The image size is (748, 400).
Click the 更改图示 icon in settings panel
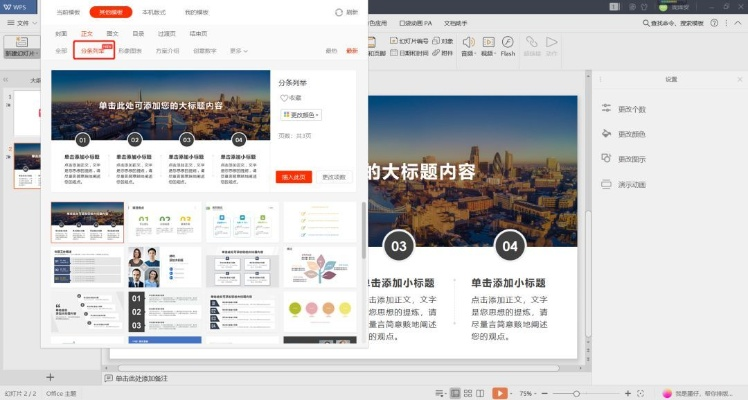click(x=607, y=158)
